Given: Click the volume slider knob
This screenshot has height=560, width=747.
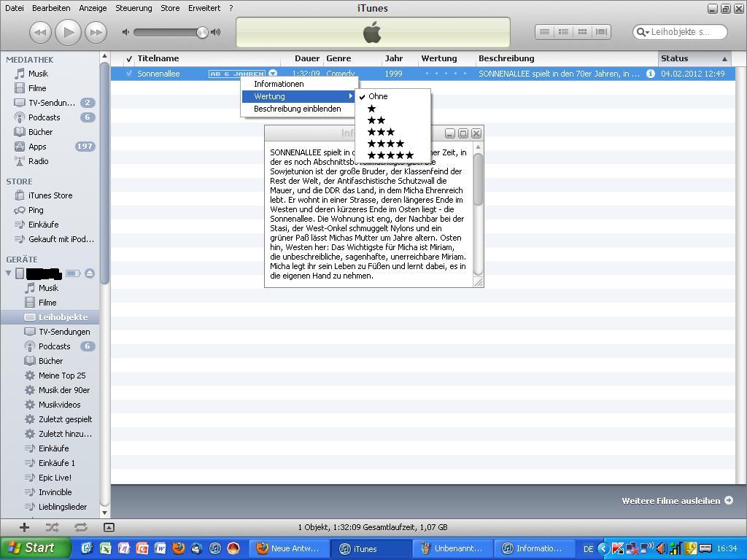Looking at the screenshot, I should 203,32.
